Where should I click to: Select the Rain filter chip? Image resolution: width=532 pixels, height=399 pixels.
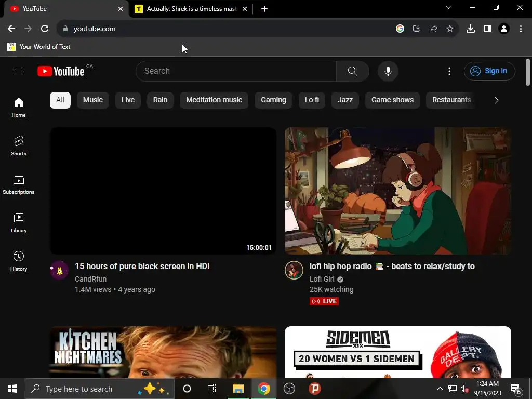click(160, 100)
